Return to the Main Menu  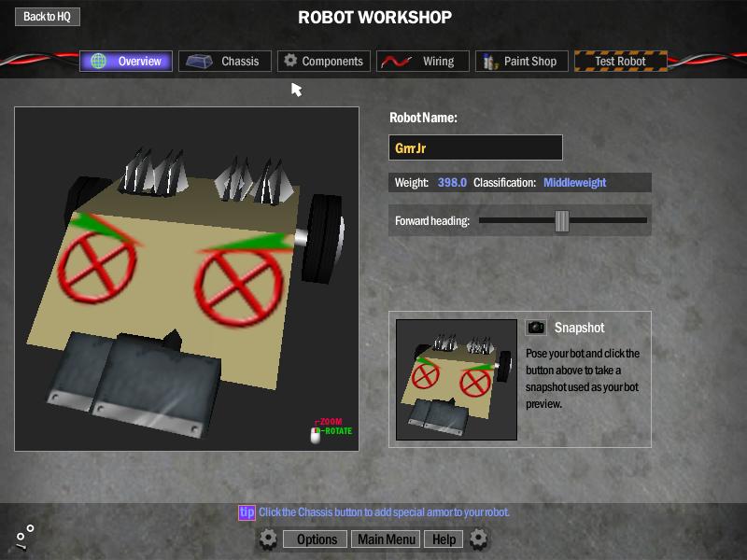(x=387, y=539)
